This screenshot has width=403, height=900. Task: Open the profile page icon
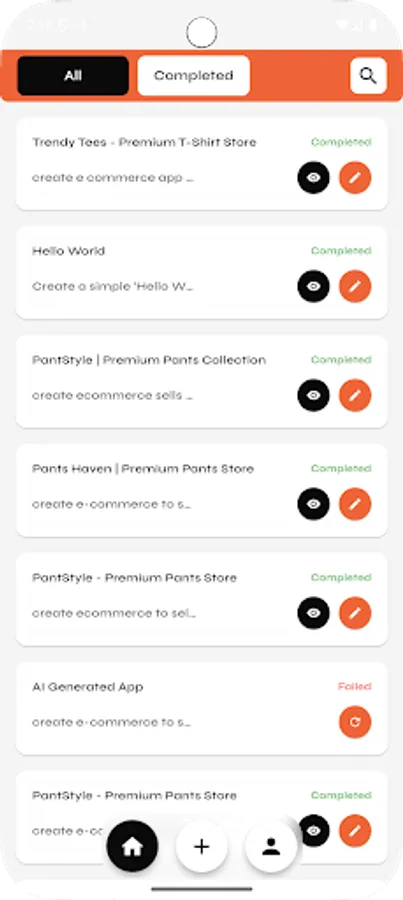pyautogui.click(x=271, y=847)
